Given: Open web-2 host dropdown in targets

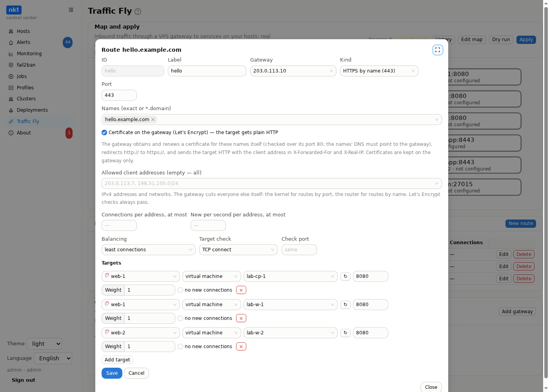Looking at the screenshot, I should (141, 333).
